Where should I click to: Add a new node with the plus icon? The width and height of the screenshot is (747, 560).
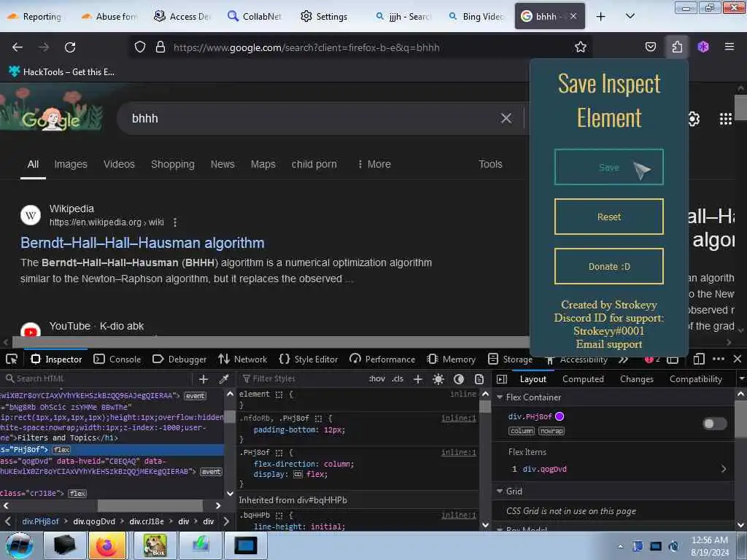(204, 379)
